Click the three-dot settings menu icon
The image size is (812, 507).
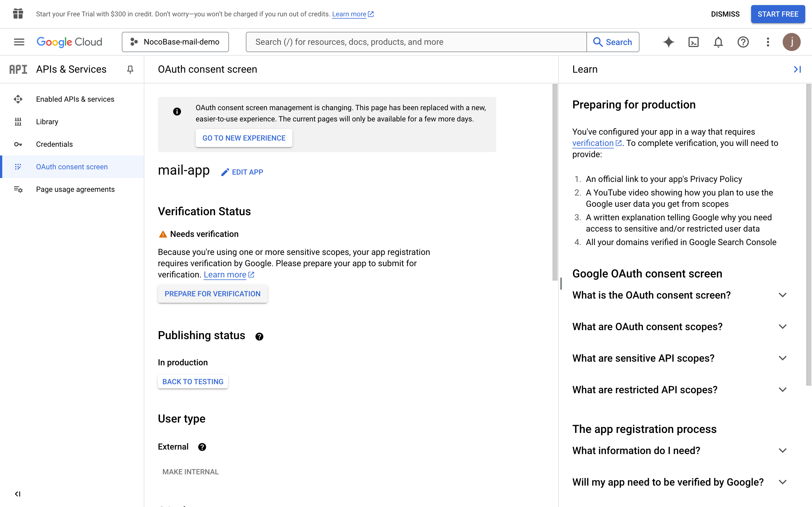[768, 42]
